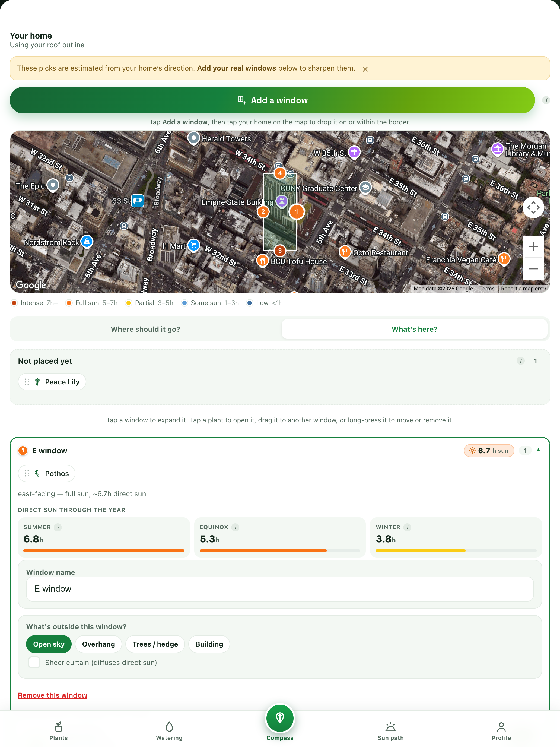Select the Open sky option
The width and height of the screenshot is (560, 747).
49,644
